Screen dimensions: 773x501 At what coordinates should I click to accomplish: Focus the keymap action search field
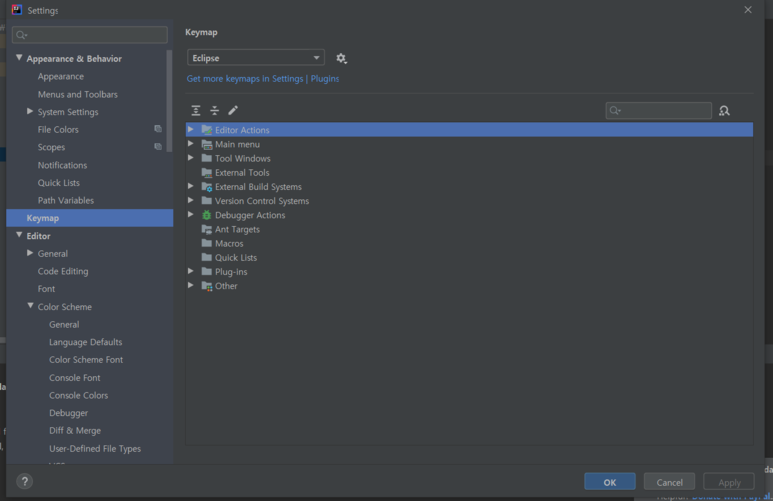[659, 110]
